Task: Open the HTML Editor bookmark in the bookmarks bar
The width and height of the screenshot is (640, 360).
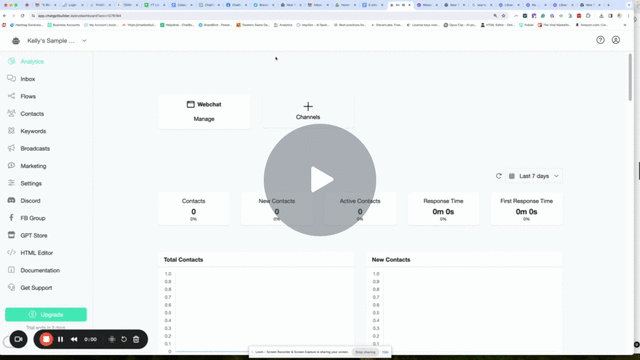Action: (x=497, y=25)
